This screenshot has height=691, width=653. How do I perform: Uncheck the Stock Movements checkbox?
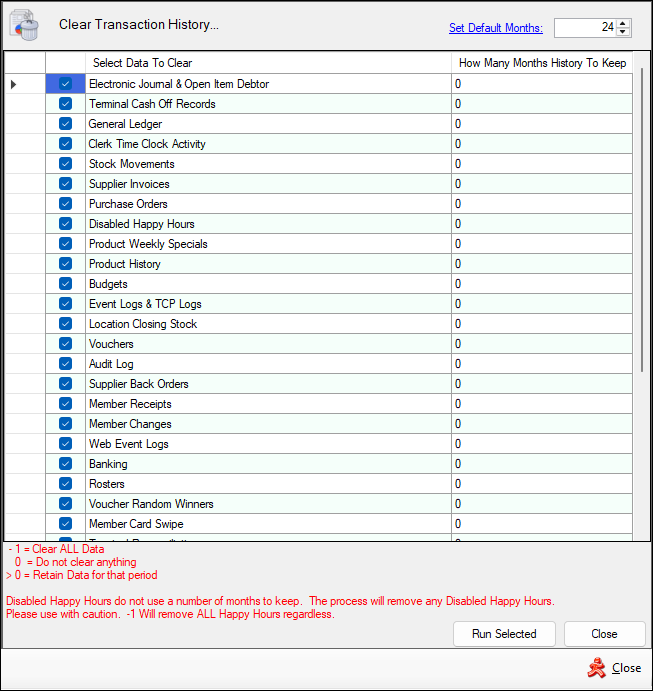[x=65, y=163]
